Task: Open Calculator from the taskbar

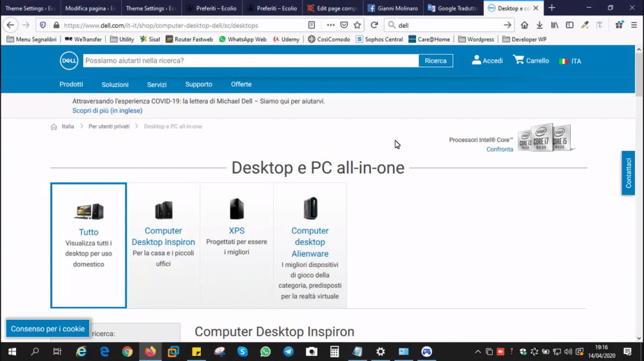Action: [334, 351]
